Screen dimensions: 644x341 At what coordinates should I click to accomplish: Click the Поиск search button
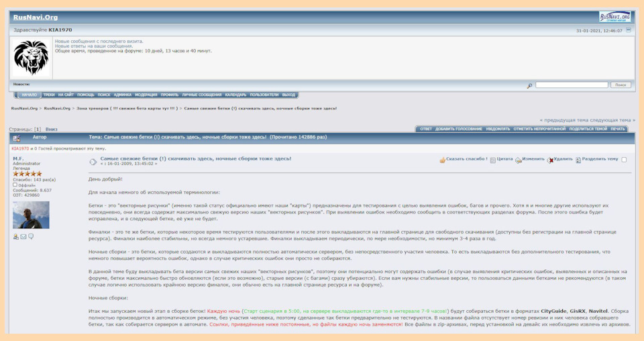pos(621,85)
